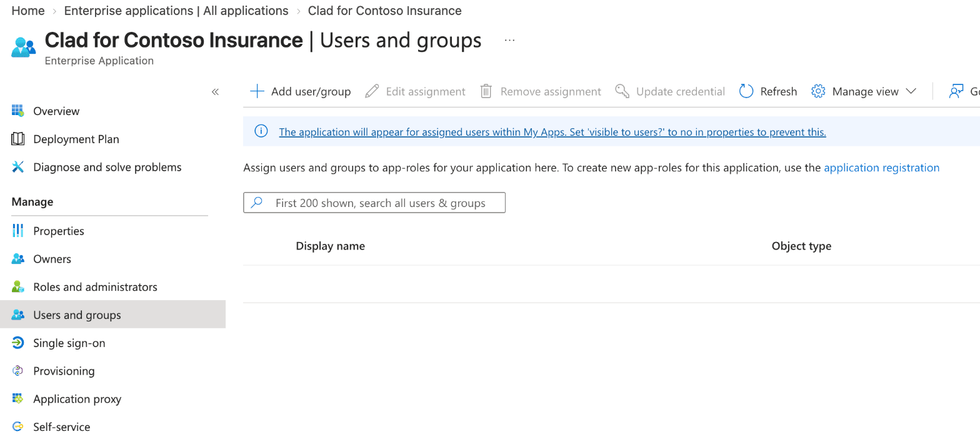980x434 pixels.
Task: Click the Properties bars icon
Action: [17, 231]
